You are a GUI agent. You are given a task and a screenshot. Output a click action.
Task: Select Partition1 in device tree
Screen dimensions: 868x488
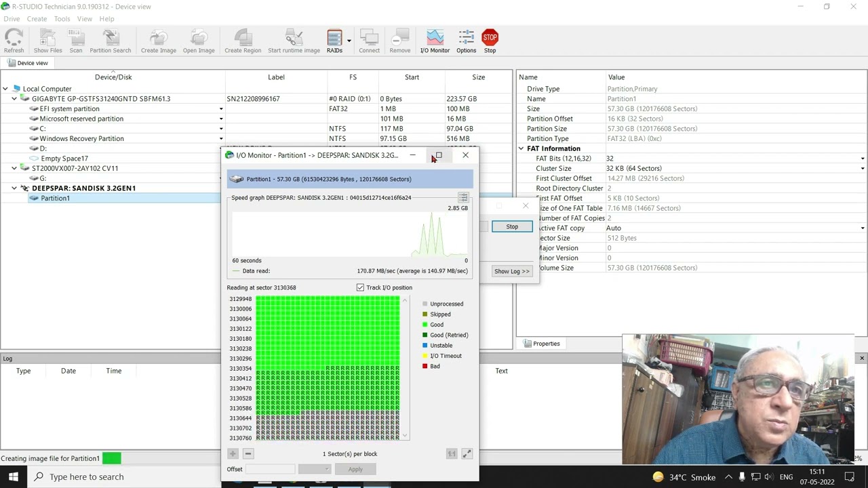click(x=55, y=199)
